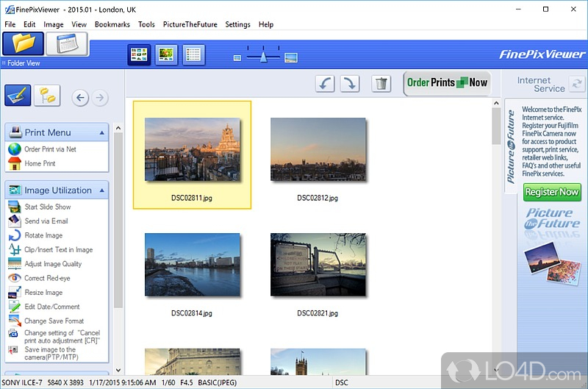Select detailed list display mode
The height and width of the screenshot is (389, 588).
click(x=193, y=54)
